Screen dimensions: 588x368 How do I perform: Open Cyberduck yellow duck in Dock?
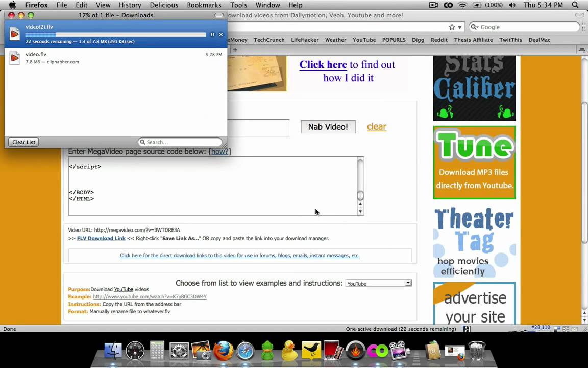pos(289,351)
